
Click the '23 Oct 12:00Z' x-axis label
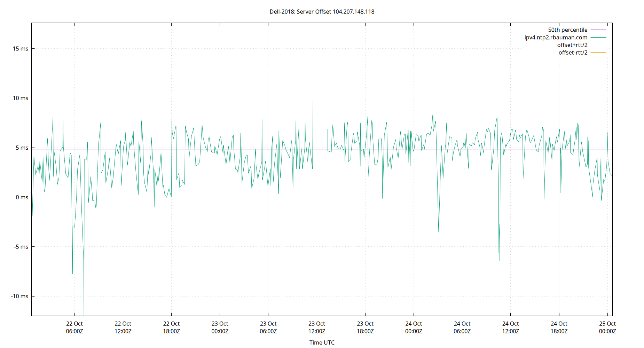point(317,327)
